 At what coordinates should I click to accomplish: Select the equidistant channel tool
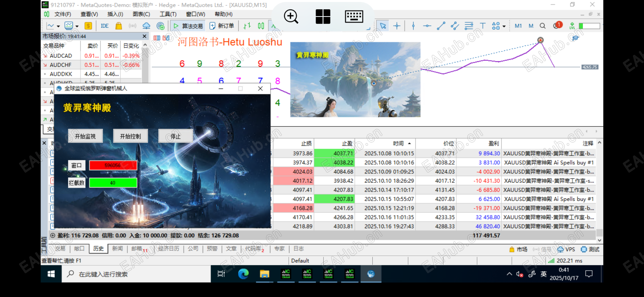[x=455, y=26]
